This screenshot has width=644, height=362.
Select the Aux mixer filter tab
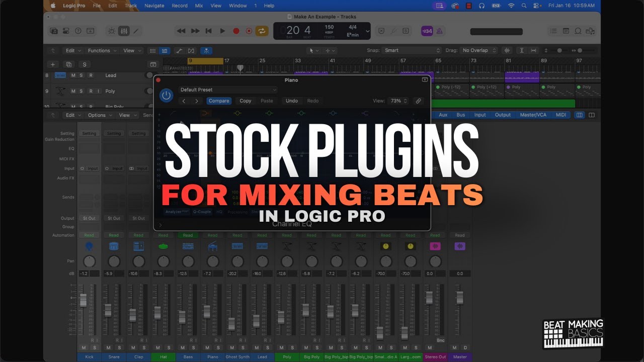pos(443,115)
